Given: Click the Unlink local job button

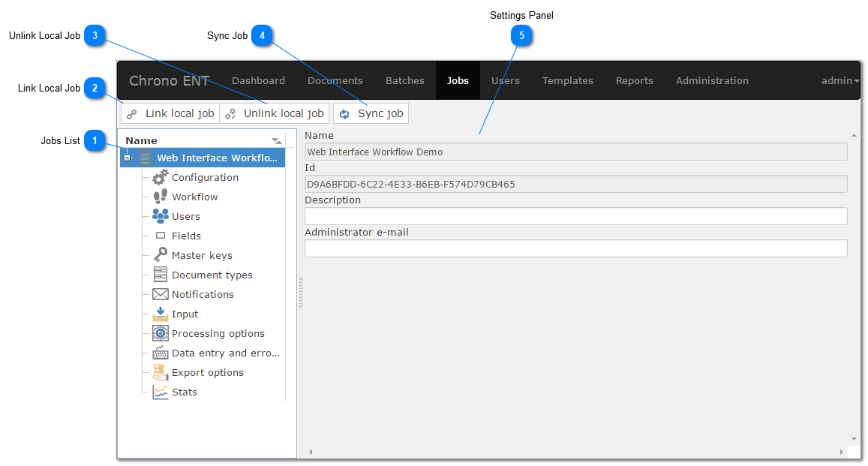Looking at the screenshot, I should point(275,113).
